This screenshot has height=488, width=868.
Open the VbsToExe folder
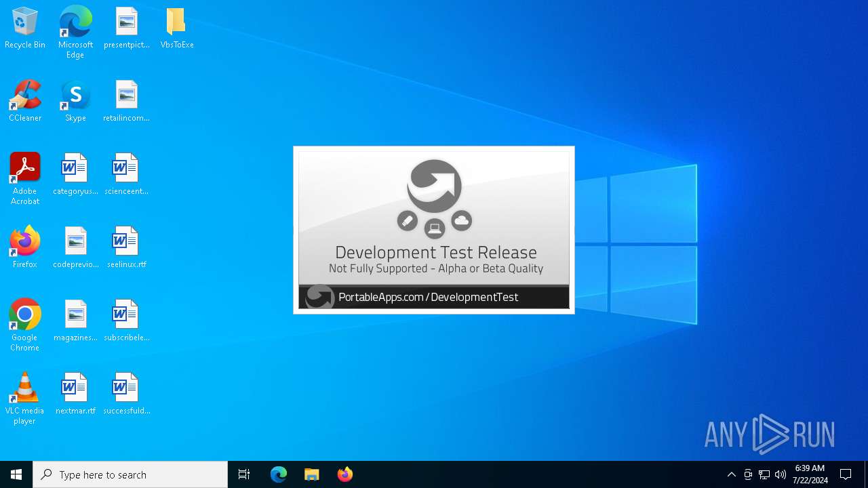coord(177,28)
